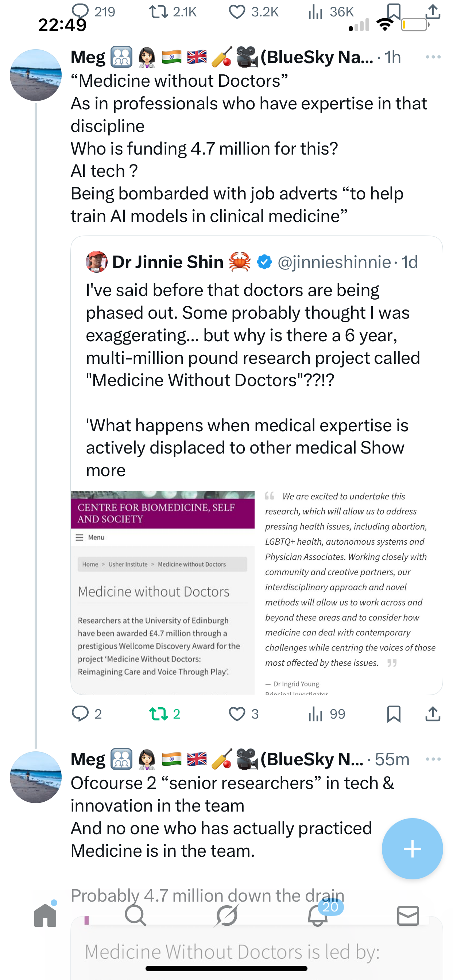Open more options on Meg's 1h post
This screenshot has height=980, width=453.
433,57
